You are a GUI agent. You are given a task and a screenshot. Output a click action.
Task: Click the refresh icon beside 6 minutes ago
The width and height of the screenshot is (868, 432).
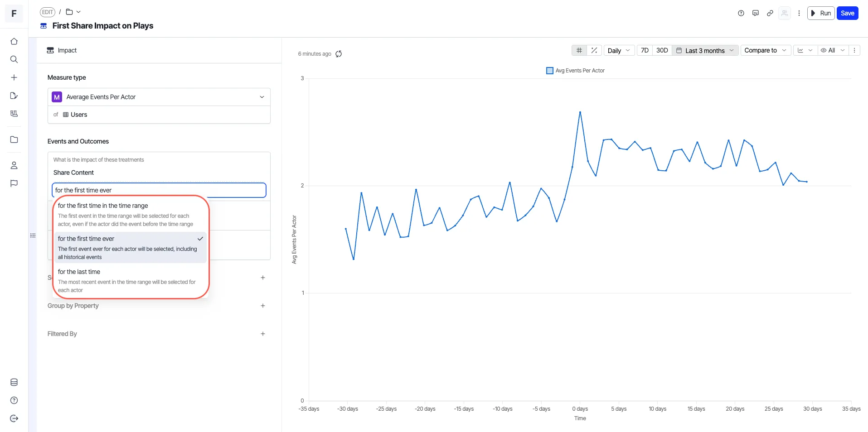[339, 54]
